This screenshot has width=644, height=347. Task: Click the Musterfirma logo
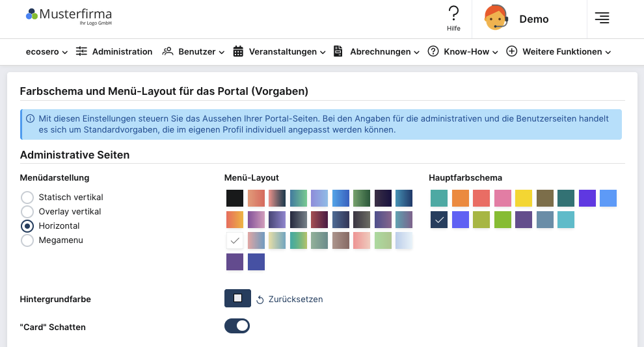click(x=69, y=16)
